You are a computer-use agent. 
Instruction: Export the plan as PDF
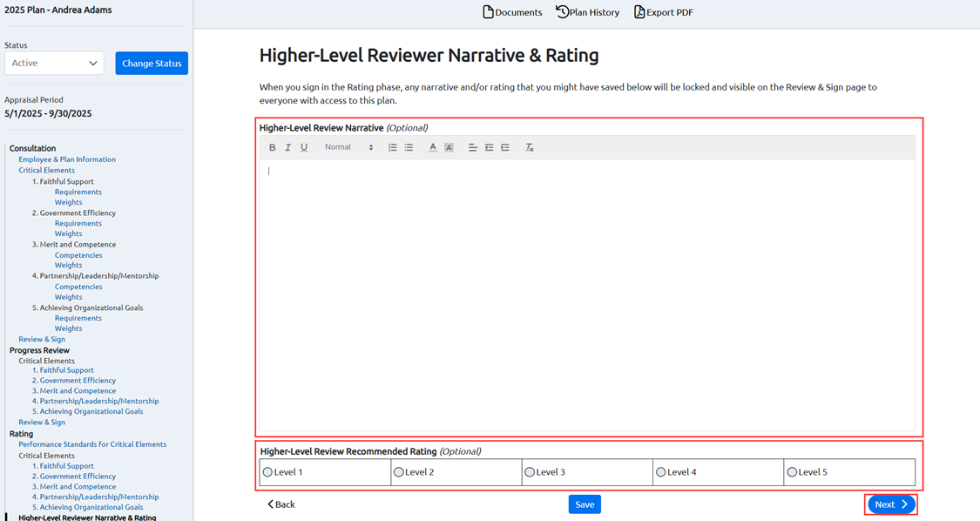664,12
